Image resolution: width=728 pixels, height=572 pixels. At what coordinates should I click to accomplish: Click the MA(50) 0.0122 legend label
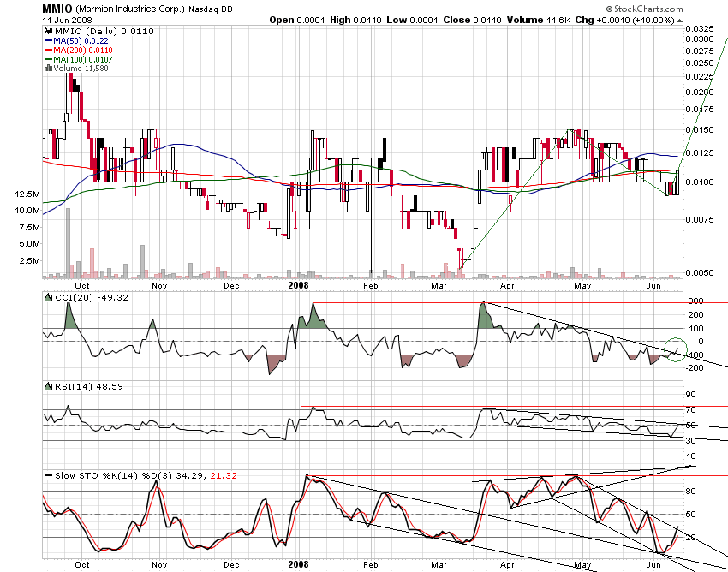coord(81,41)
